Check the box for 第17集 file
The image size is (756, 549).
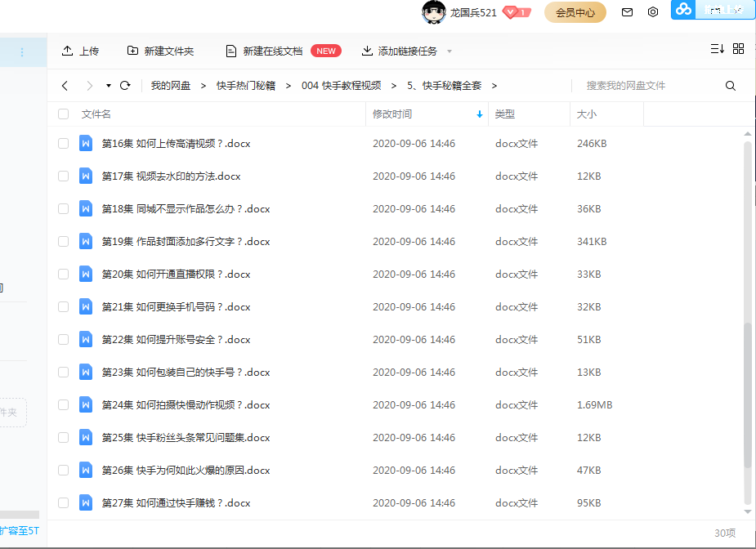[63, 176]
